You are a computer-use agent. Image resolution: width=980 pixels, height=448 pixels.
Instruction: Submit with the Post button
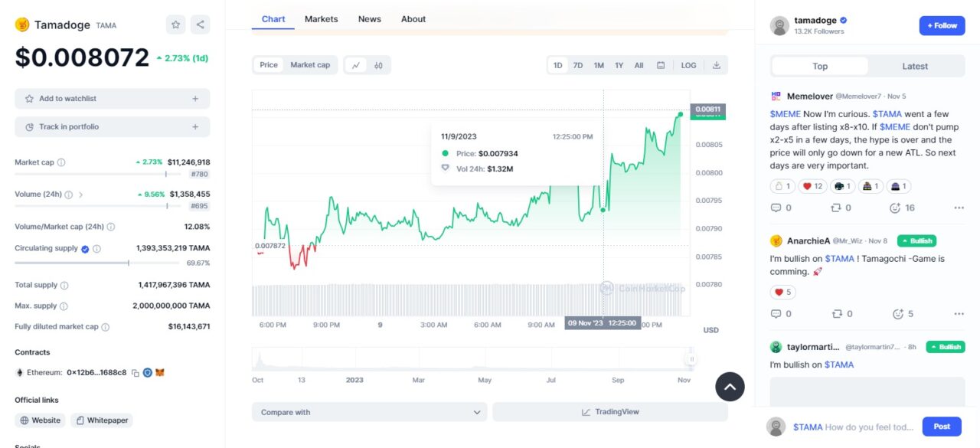pyautogui.click(x=942, y=427)
